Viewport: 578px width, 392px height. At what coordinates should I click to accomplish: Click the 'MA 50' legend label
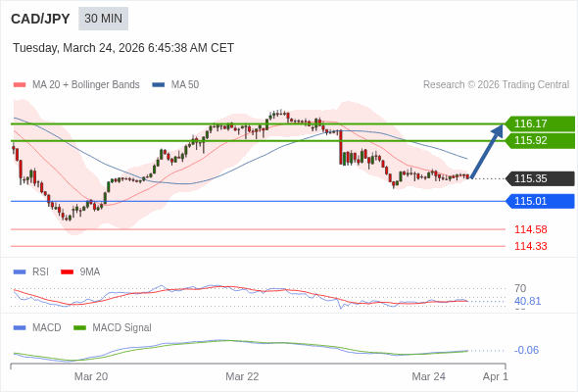click(185, 85)
